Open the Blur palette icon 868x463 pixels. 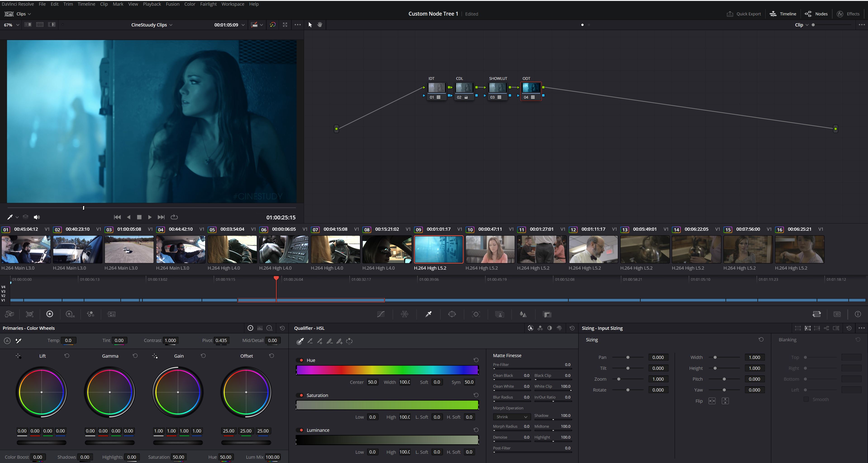point(523,314)
